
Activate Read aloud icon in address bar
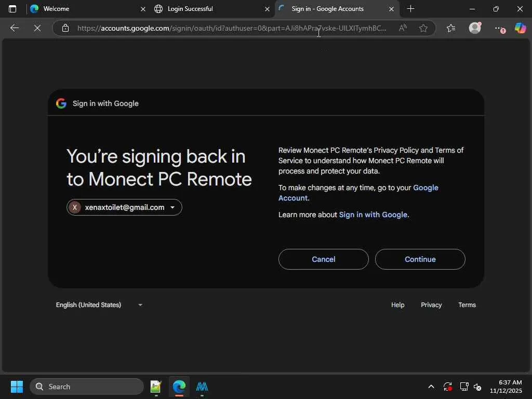point(403,28)
